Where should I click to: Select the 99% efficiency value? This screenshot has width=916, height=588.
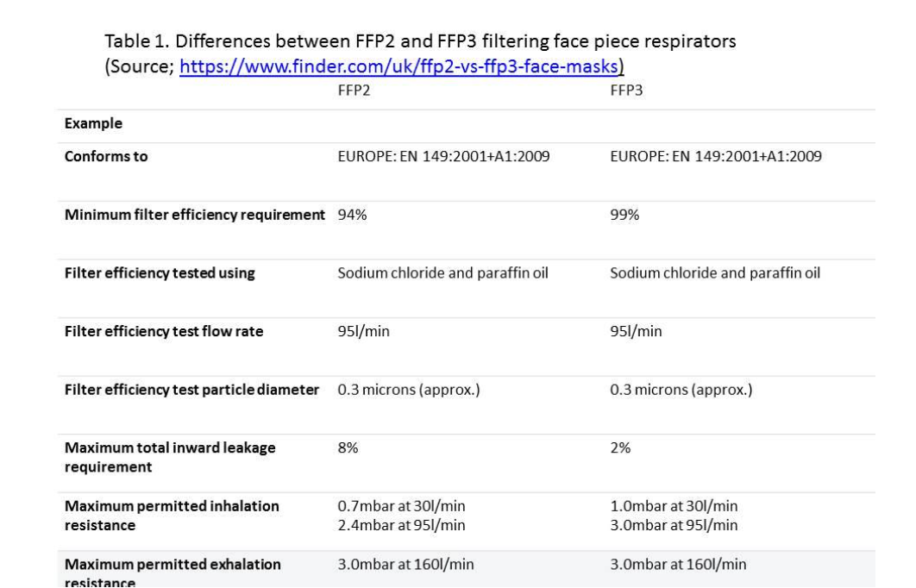[624, 215]
